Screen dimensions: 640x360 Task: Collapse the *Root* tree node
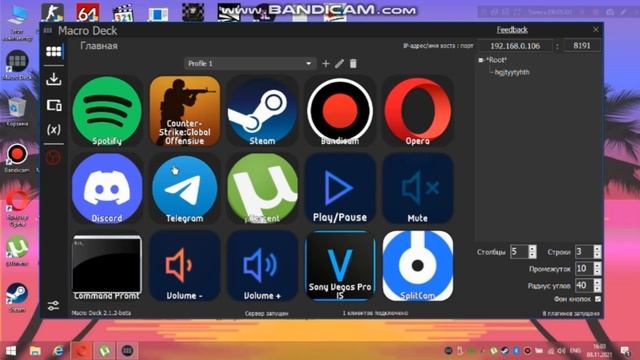click(x=481, y=60)
